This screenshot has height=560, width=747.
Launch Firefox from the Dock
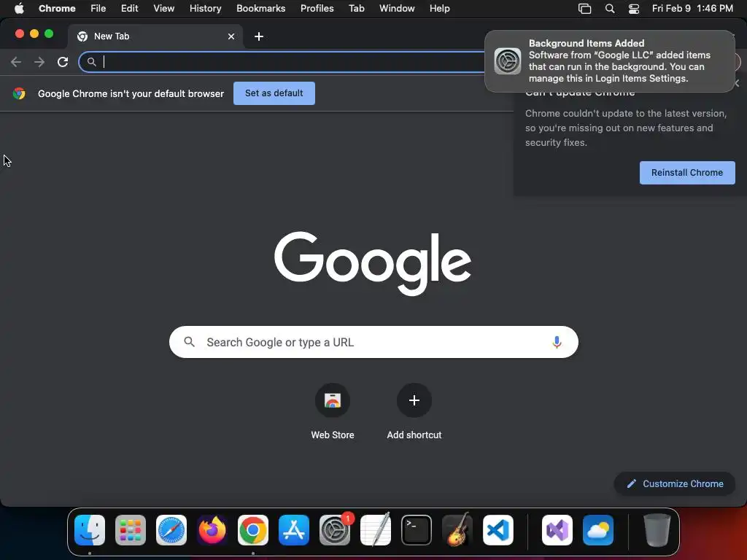[x=212, y=530]
